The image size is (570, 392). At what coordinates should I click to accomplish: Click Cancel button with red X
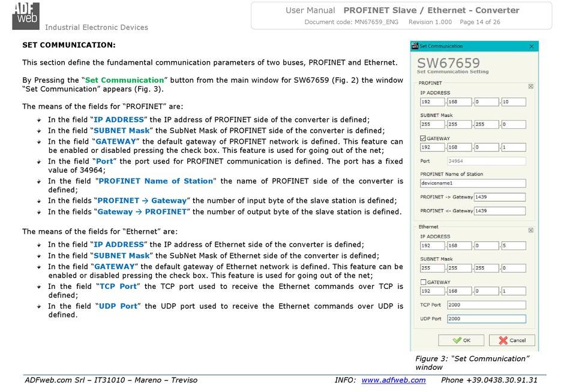pos(512,340)
